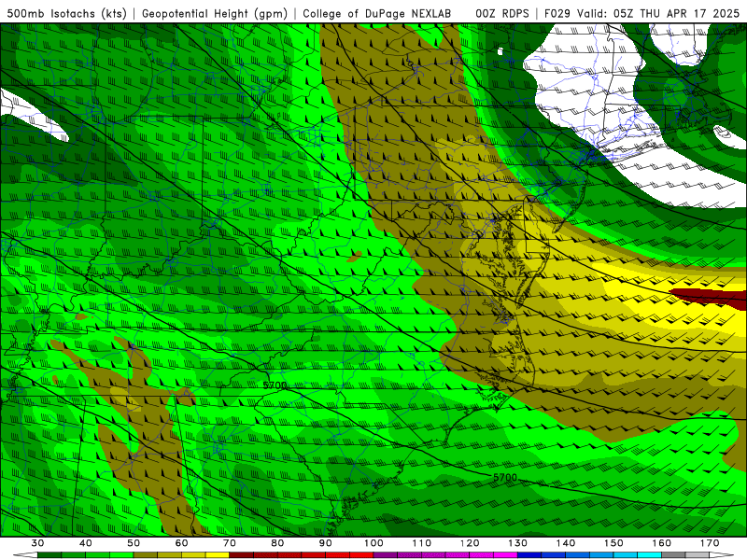Click the legend value 90
747x560 pixels.
pyautogui.click(x=325, y=543)
